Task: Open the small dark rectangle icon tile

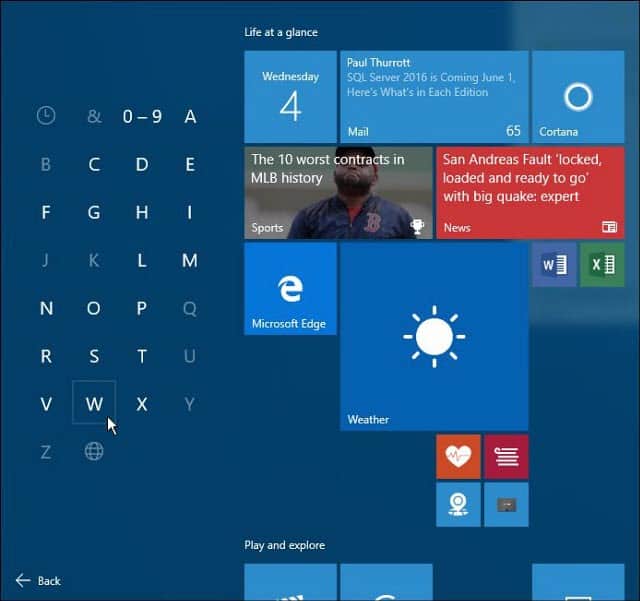Action: 506,505
